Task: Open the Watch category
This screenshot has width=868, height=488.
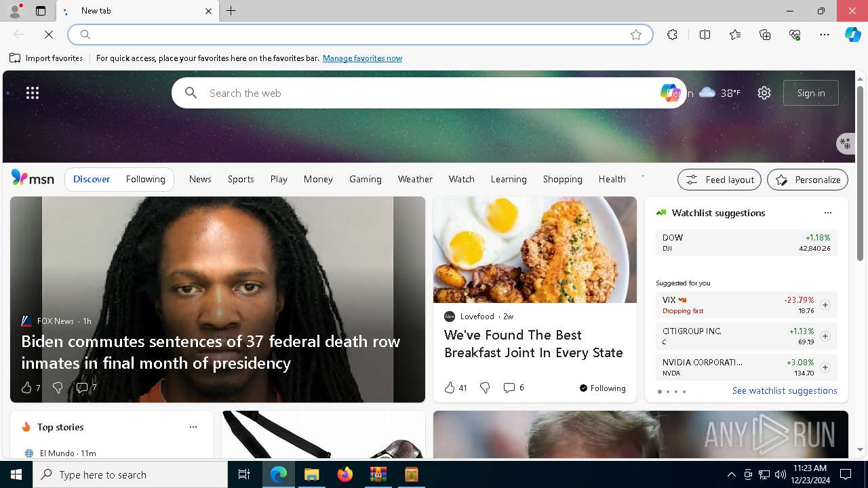Action: [462, 179]
